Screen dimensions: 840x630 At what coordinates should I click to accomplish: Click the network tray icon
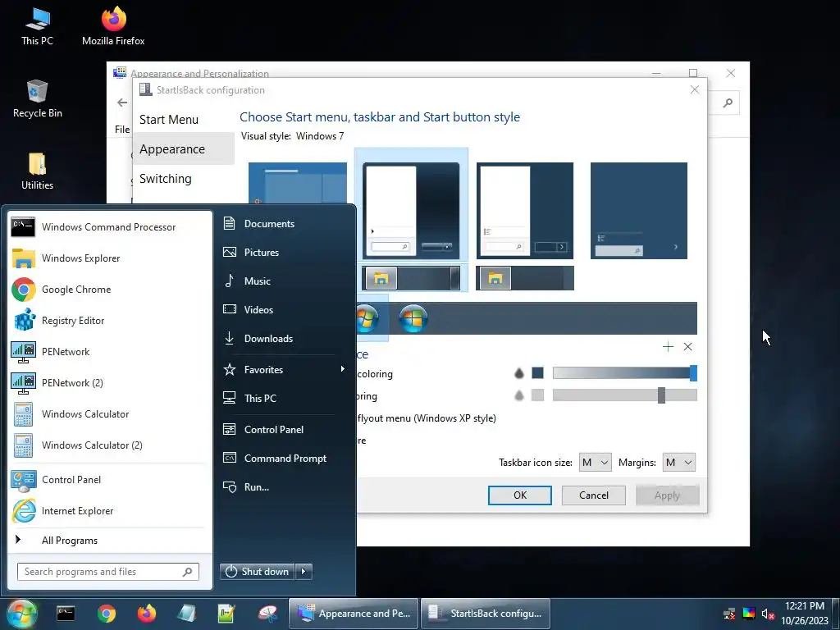[729, 614]
